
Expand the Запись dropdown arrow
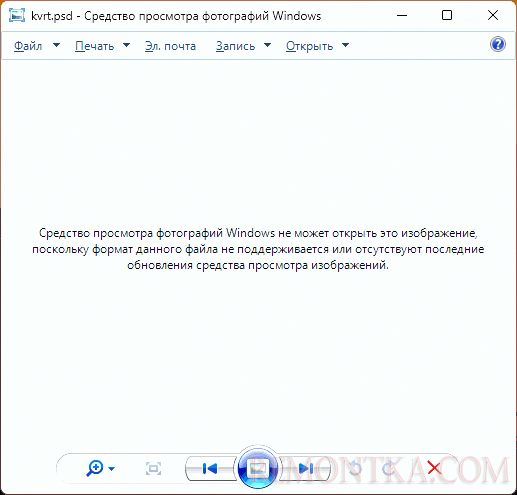pos(267,45)
